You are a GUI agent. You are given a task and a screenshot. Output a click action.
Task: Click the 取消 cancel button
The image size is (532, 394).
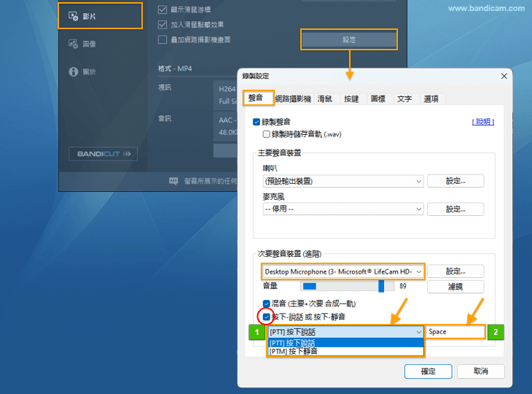pyautogui.click(x=481, y=371)
